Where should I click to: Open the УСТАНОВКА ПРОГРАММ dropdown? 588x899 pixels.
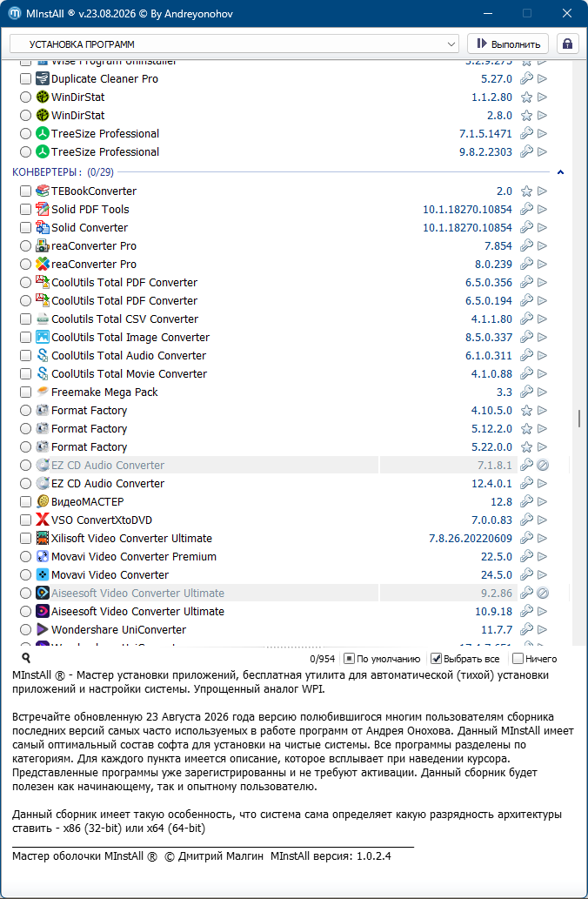[234, 44]
